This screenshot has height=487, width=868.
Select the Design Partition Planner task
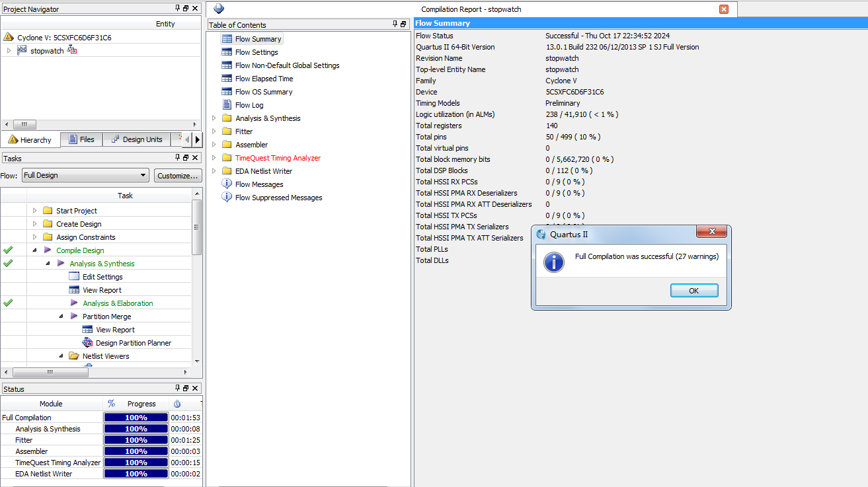pos(134,343)
